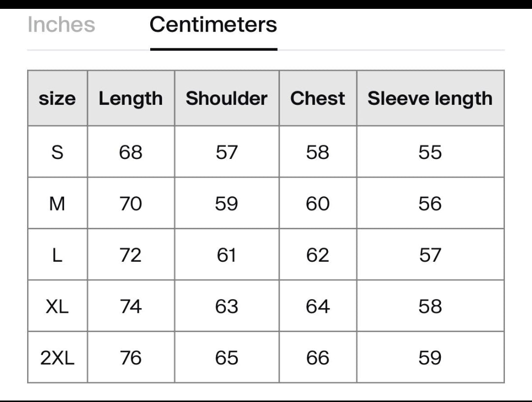Click the size column header
The height and width of the screenshot is (402, 532).
click(x=57, y=98)
